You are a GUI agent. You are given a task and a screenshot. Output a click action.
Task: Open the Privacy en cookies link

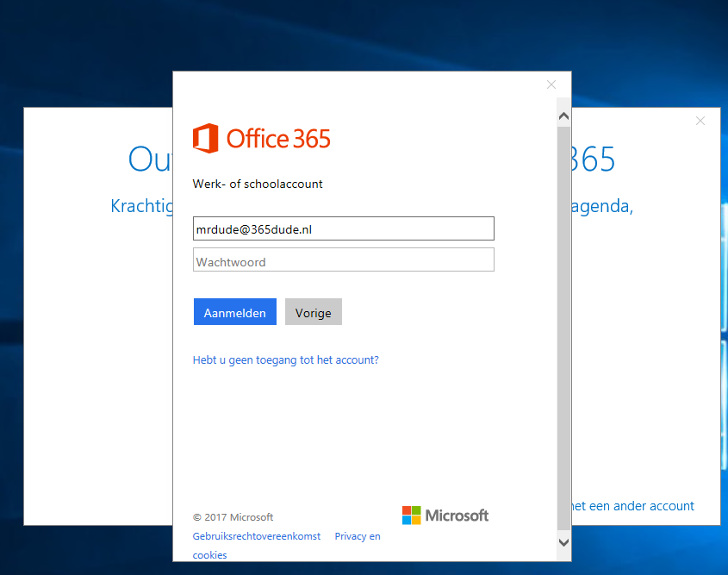[x=357, y=536]
